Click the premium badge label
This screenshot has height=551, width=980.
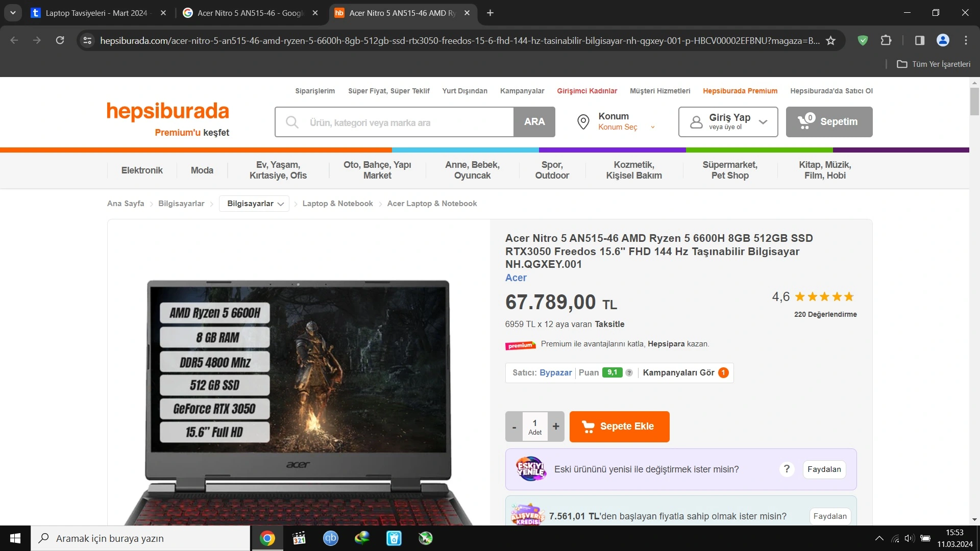click(x=520, y=345)
